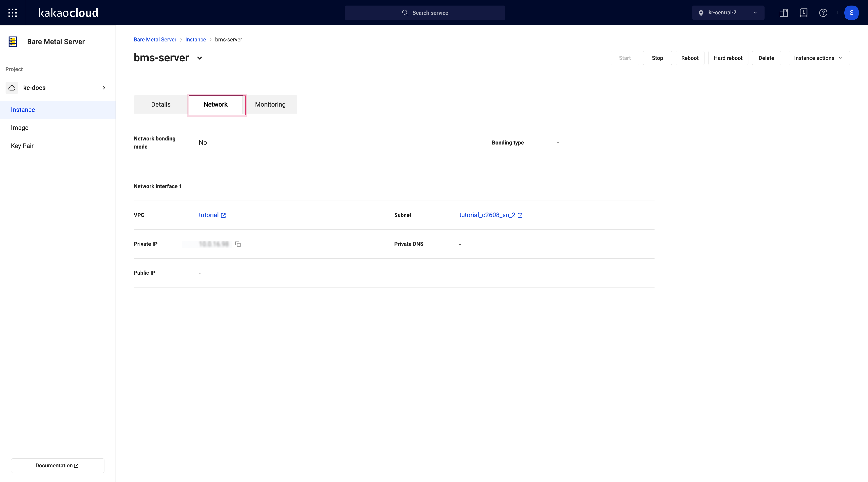Open the tutorial_c2608_sn_2 subnet link
Image resolution: width=868 pixels, height=482 pixels.
pos(487,215)
